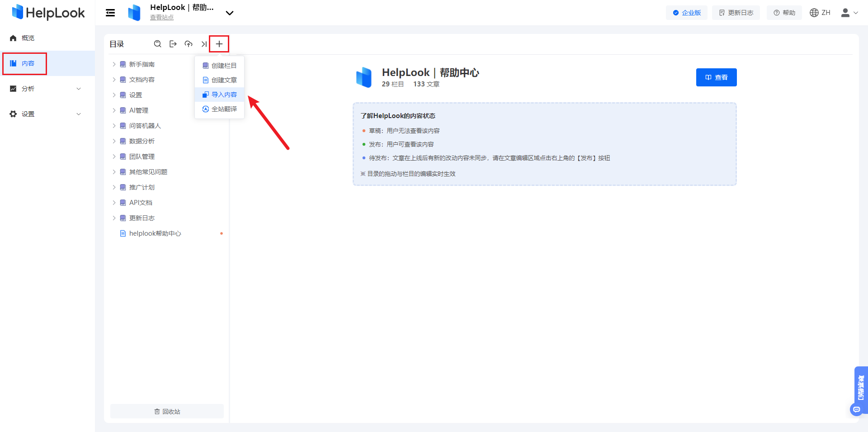Select the 数据分析 tree item
The width and height of the screenshot is (868, 432).
pos(142,141)
